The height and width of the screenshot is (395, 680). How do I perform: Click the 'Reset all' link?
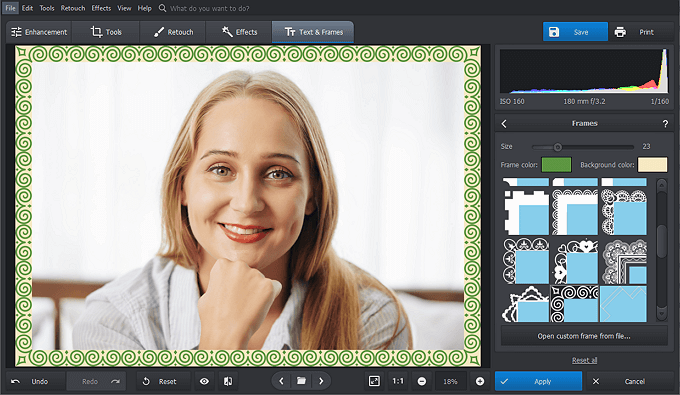coord(584,360)
